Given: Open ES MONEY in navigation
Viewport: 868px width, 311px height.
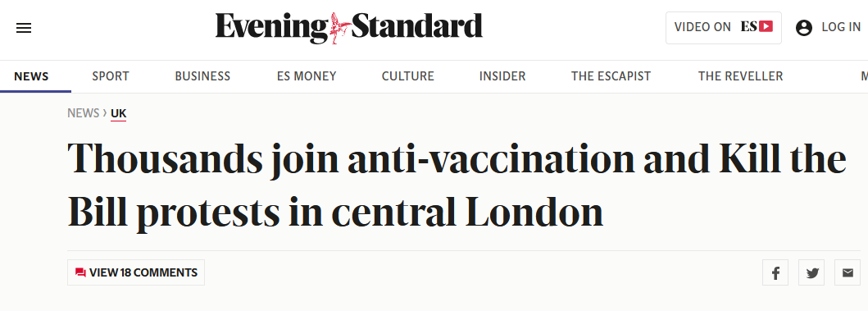Looking at the screenshot, I should (307, 76).
